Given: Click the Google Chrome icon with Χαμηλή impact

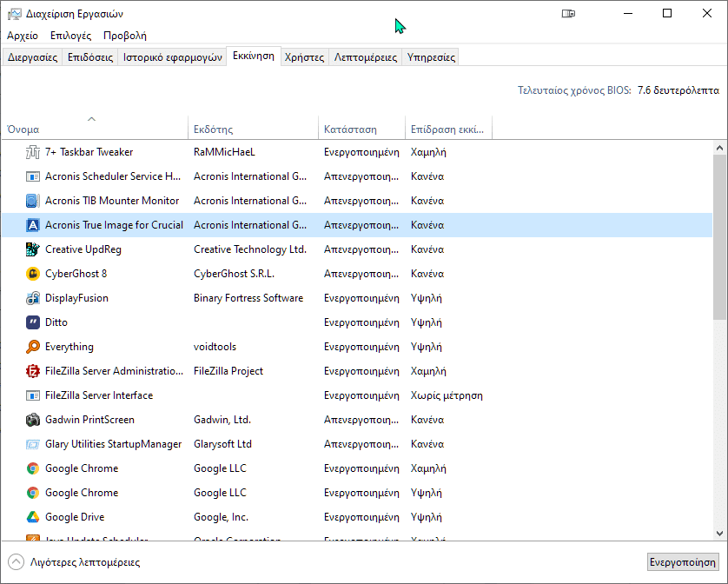Looking at the screenshot, I should tap(32, 468).
